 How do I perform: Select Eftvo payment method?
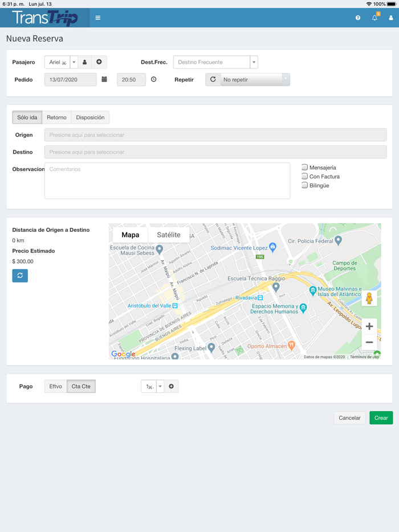pyautogui.click(x=56, y=386)
